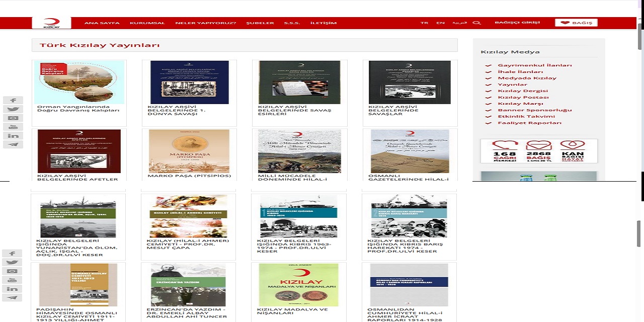Open Orman Yangınlarında Doğru Davranış Kalıpları cover
The width and height of the screenshot is (644, 322).
pos(79,82)
